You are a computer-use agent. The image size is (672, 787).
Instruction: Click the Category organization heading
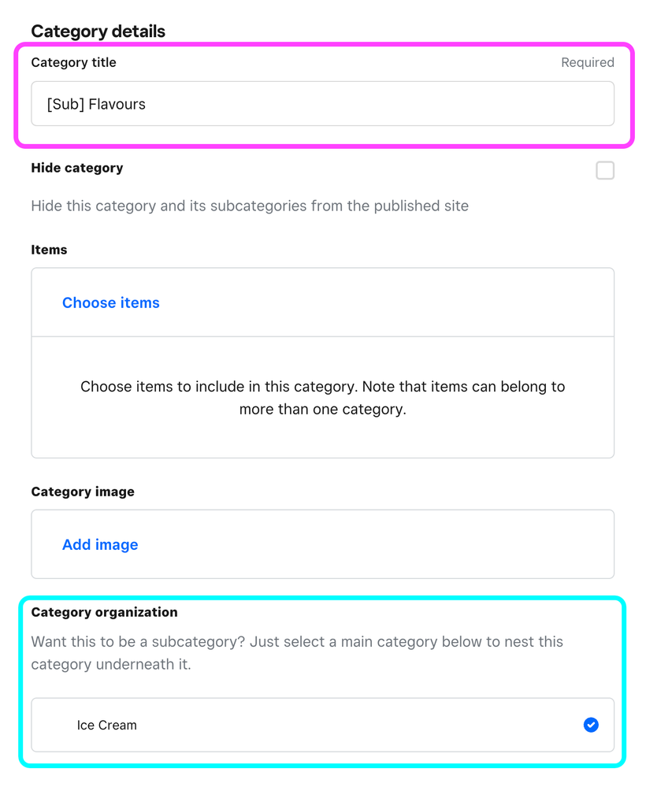coord(104,612)
